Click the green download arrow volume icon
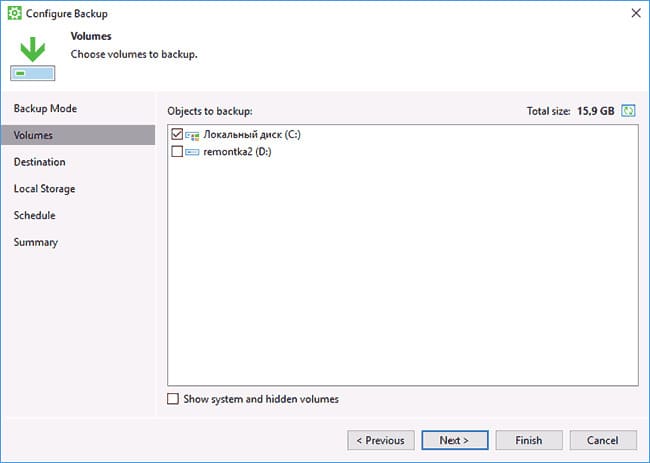 tap(33, 59)
